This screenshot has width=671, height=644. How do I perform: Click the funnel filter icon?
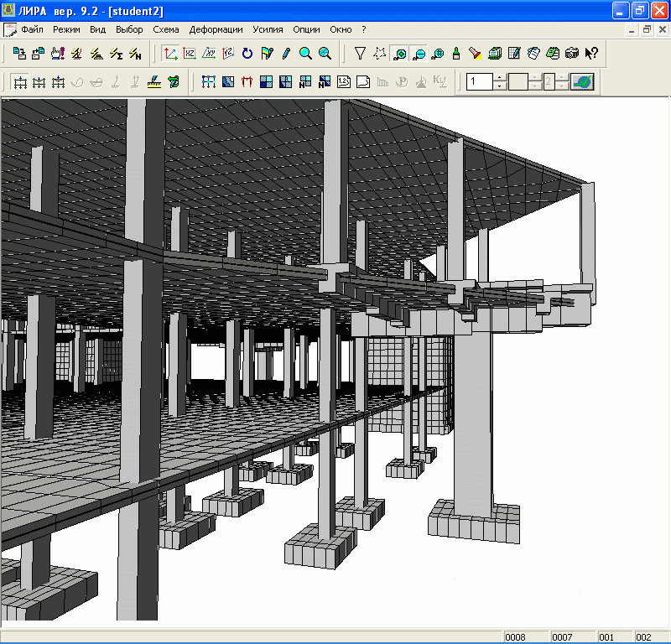360,54
